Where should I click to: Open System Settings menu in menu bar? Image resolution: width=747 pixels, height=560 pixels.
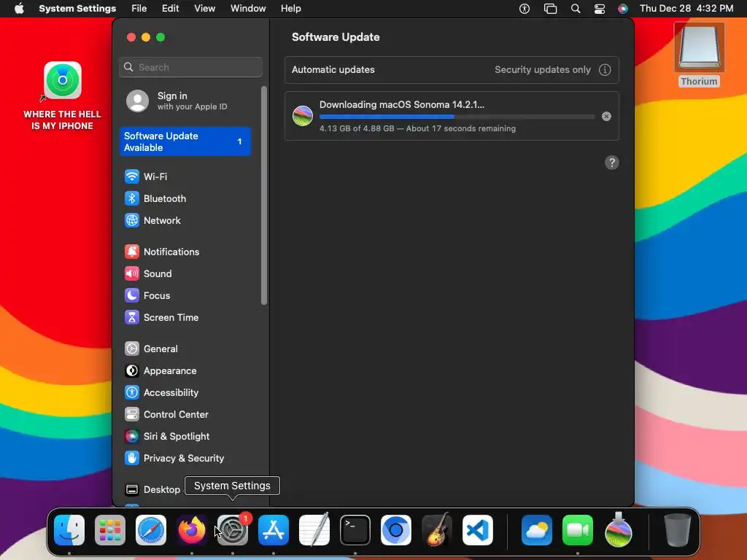coord(77,9)
